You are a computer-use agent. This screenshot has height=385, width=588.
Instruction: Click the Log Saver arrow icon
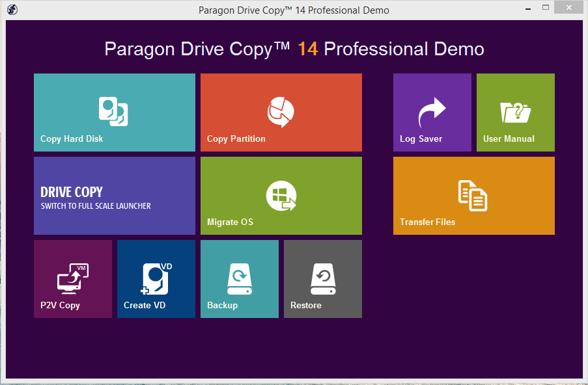[x=432, y=113]
